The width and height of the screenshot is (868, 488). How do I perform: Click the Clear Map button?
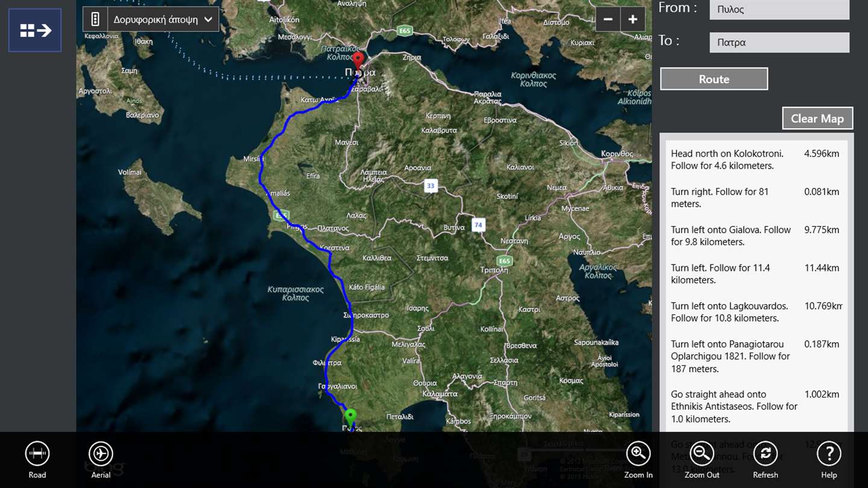[817, 118]
